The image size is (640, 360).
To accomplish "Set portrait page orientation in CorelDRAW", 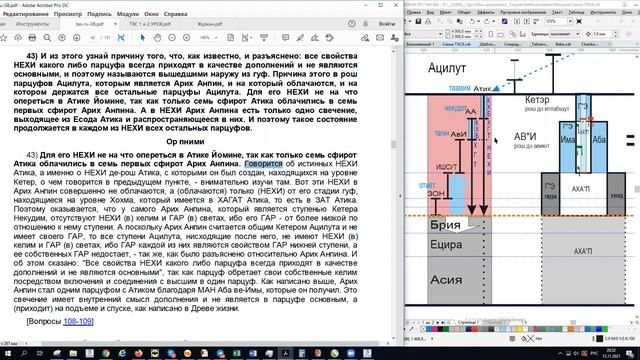I will click(491, 34).
